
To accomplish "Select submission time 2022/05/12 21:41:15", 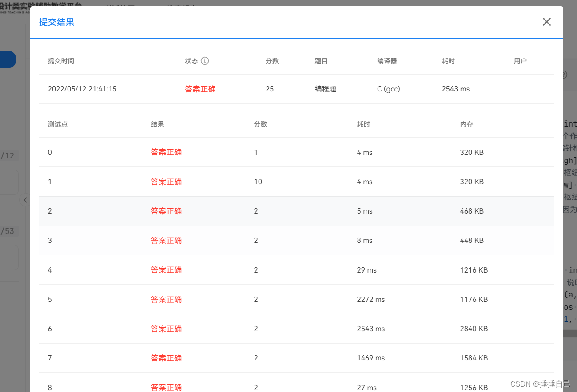I will pyautogui.click(x=82, y=89).
